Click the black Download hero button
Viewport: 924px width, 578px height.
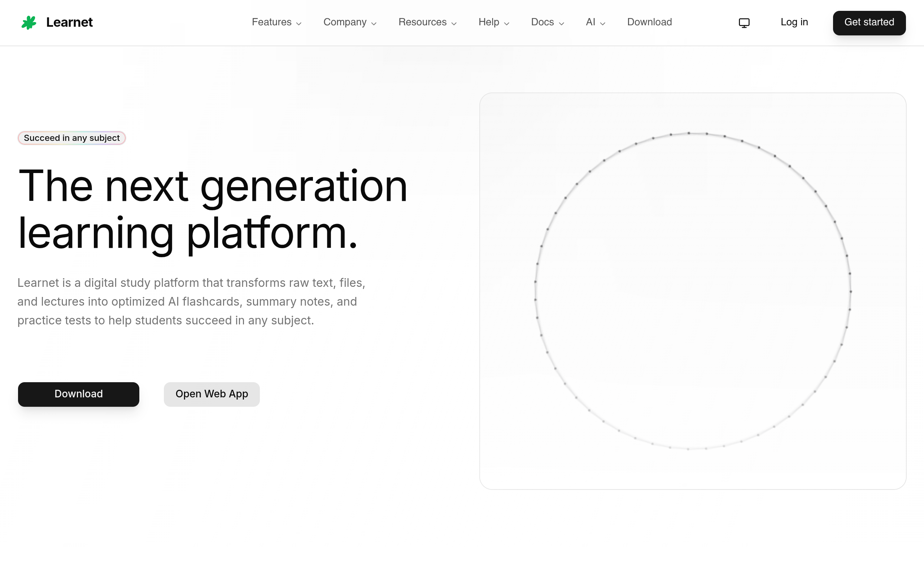click(x=79, y=394)
